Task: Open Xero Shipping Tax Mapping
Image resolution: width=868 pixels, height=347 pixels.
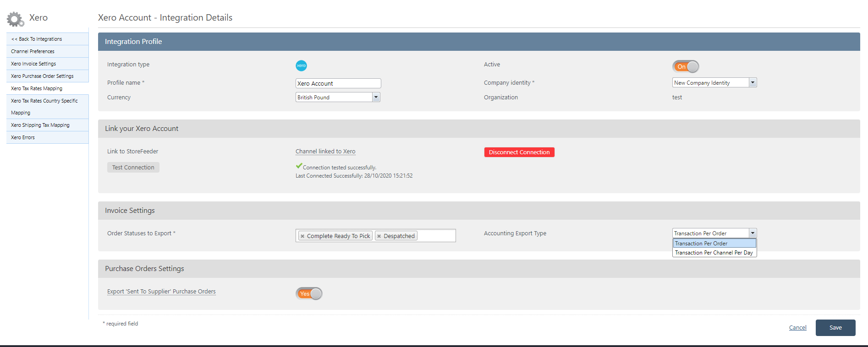Action: pos(47,125)
